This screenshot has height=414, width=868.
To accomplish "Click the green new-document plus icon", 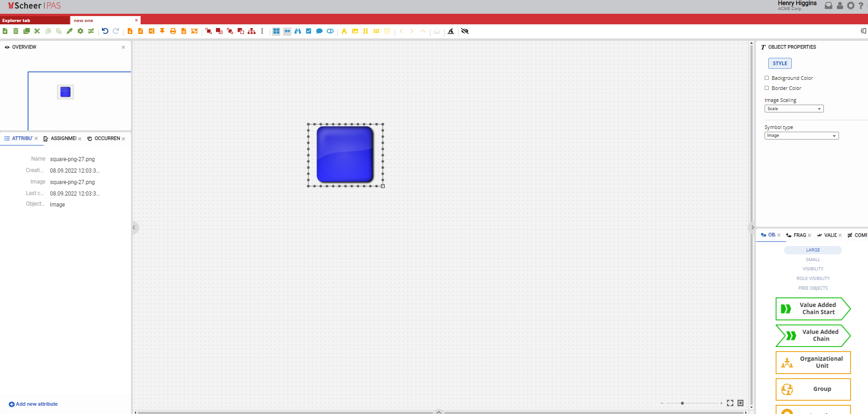I will [x=5, y=31].
